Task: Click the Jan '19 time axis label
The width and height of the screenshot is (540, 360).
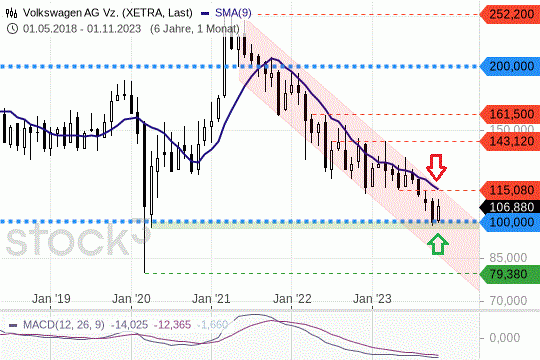Action: [51, 299]
